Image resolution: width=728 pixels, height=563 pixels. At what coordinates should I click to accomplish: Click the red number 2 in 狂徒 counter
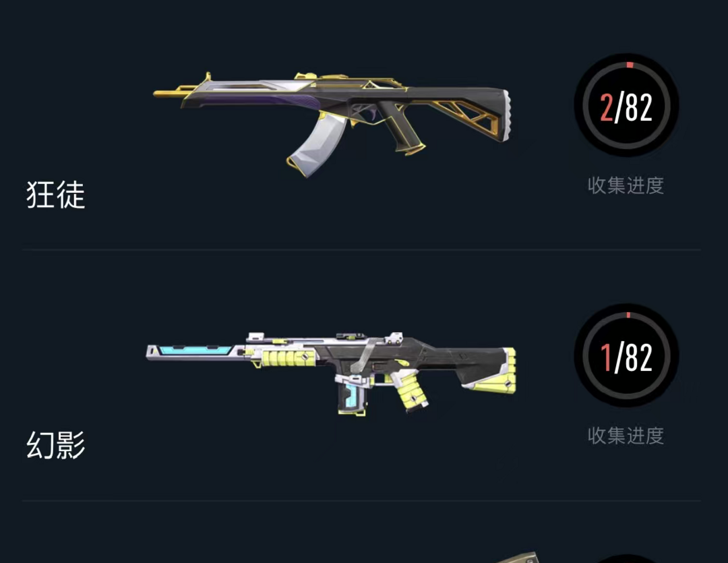click(606, 107)
